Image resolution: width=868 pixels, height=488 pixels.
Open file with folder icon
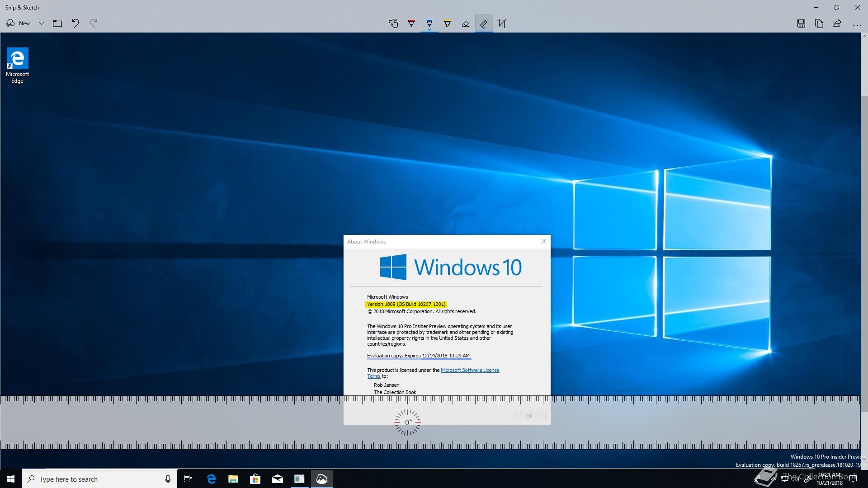[x=57, y=23]
